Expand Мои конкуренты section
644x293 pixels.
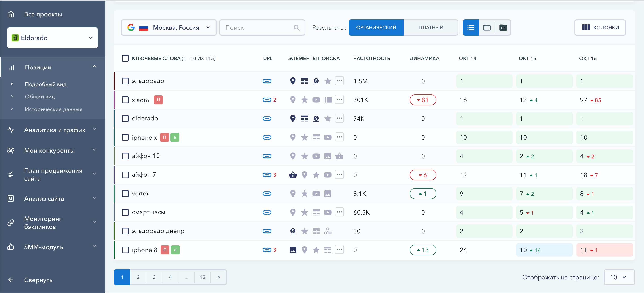tap(94, 150)
